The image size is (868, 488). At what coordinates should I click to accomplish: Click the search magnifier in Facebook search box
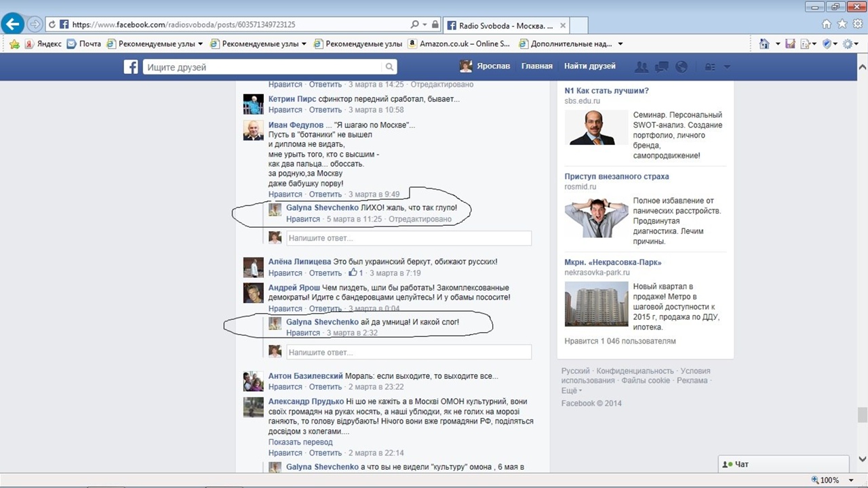pyautogui.click(x=389, y=67)
